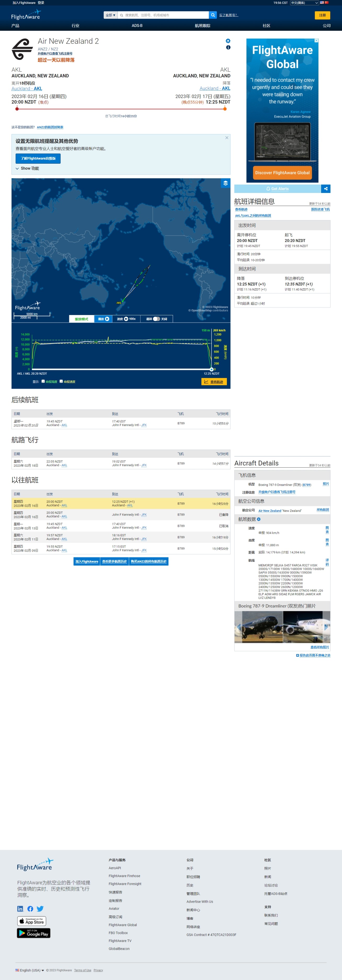Open the 全部 search filter dropdown

[x=110, y=15]
